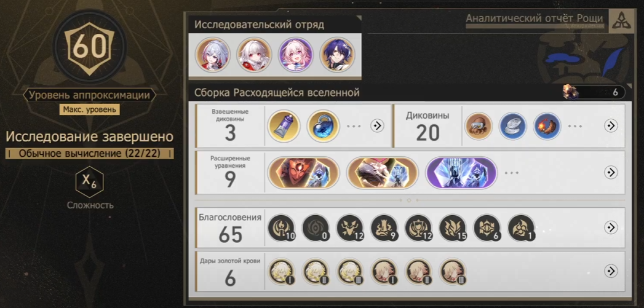This screenshot has height=308, width=644.
Task: Click the first red masked expanded equation
Action: tap(303, 173)
